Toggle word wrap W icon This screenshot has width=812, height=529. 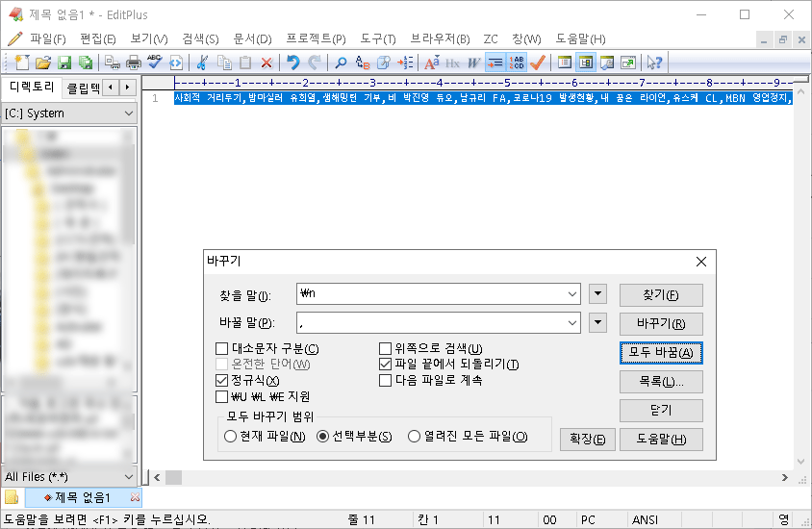click(x=474, y=63)
